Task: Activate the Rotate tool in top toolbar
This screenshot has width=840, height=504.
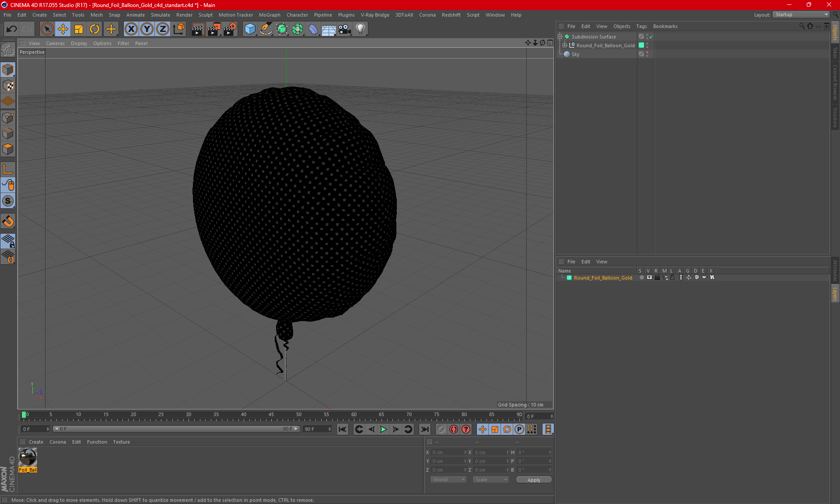Action: tap(94, 29)
